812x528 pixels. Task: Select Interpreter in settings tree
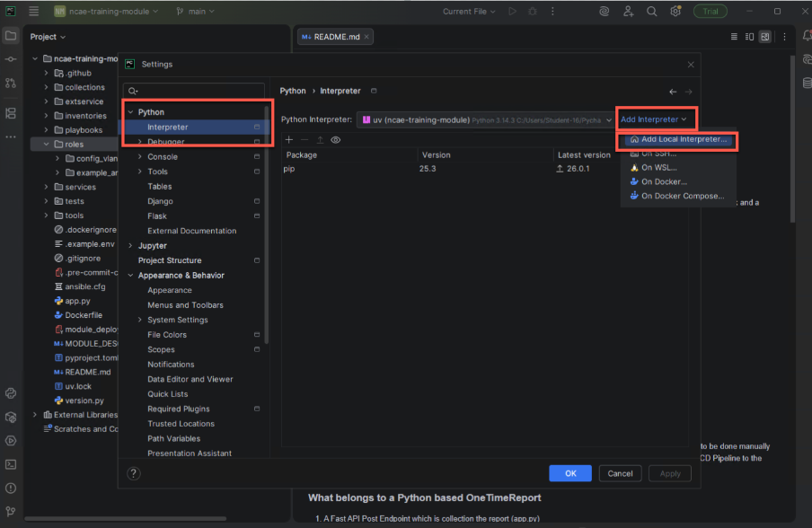pyautogui.click(x=194, y=127)
